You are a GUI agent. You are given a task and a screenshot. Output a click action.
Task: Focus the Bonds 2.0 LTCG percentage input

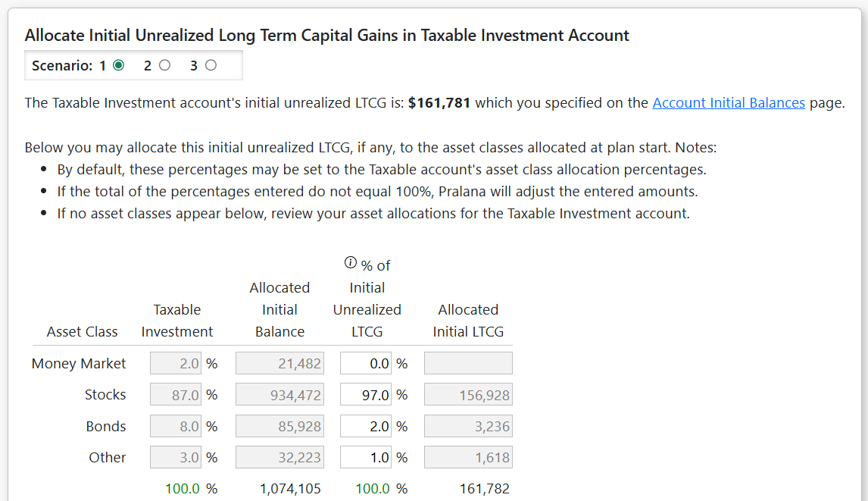[366, 427]
